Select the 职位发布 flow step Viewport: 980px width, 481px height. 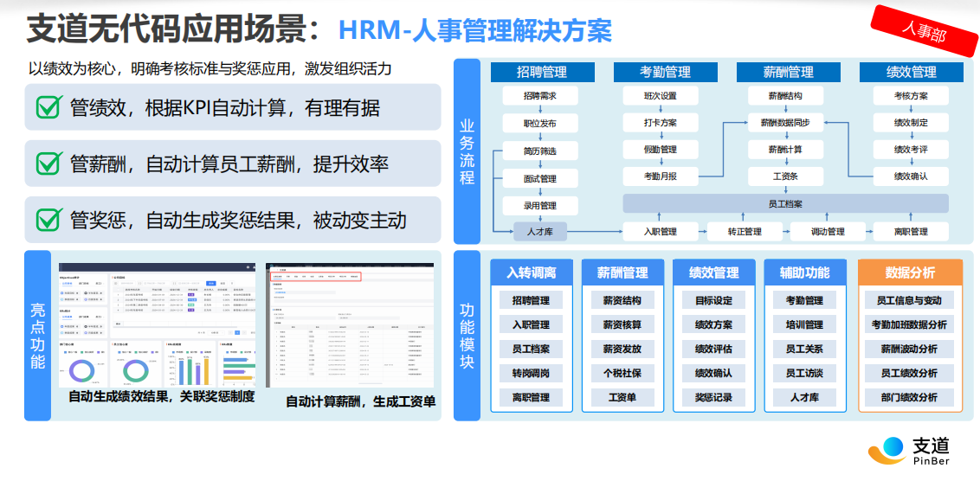[x=540, y=123]
